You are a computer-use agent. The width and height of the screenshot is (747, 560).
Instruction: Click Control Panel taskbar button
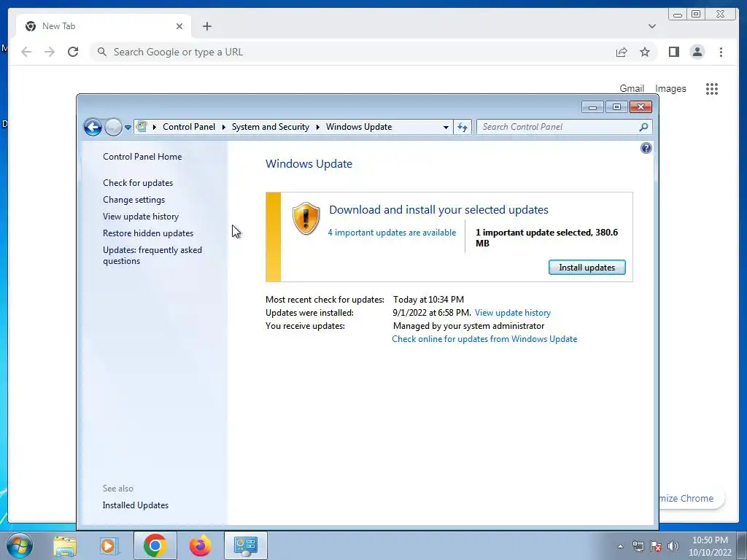pyautogui.click(x=246, y=545)
